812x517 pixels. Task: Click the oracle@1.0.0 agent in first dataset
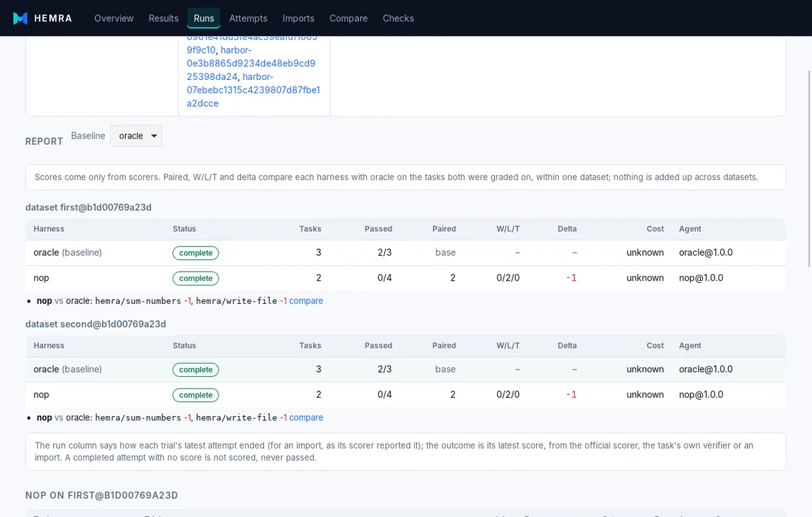point(706,252)
